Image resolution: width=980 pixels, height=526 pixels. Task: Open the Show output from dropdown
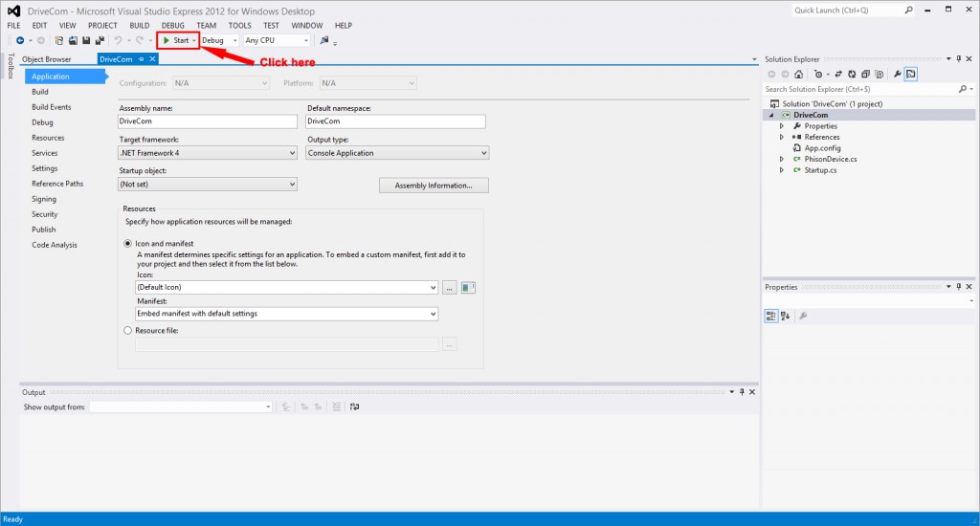click(x=181, y=406)
